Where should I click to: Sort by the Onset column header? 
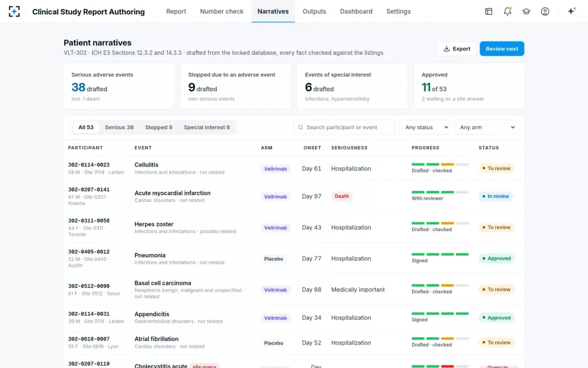coord(312,148)
